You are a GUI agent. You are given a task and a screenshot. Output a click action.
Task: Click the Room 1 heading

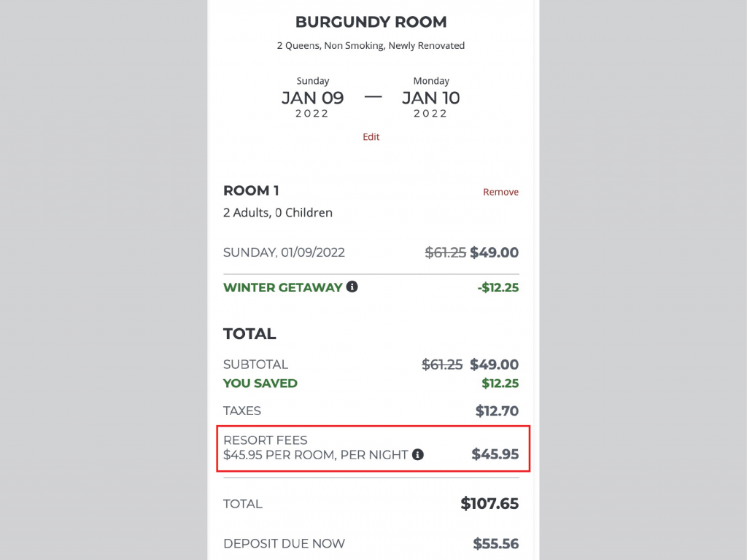251,190
